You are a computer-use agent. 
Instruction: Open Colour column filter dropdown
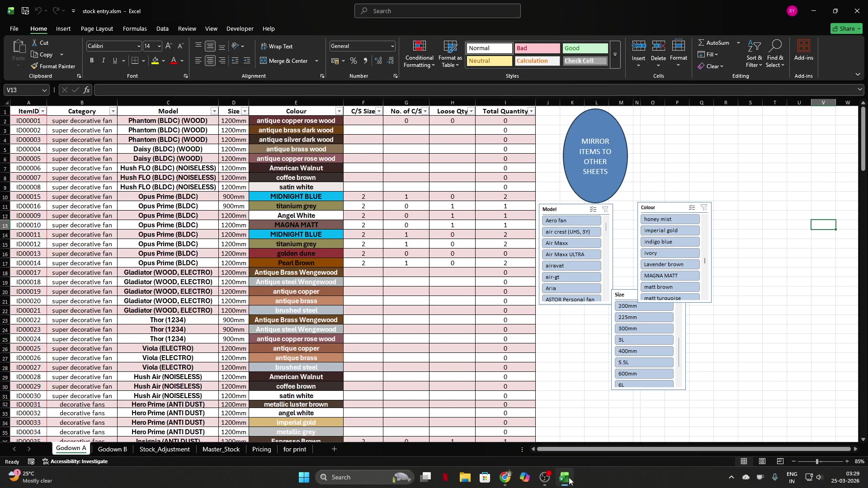(x=339, y=111)
